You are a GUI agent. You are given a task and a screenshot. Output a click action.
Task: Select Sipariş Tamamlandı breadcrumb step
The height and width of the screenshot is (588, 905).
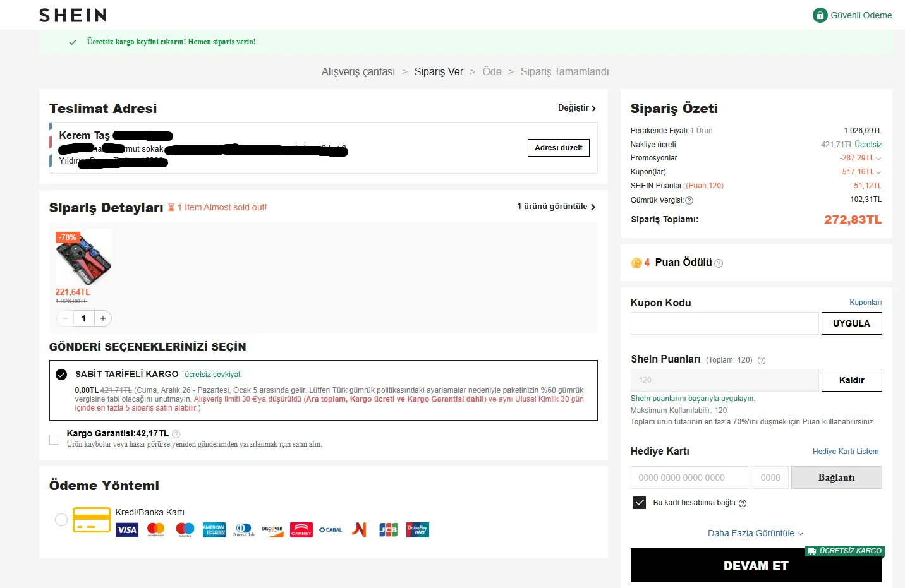(x=565, y=72)
